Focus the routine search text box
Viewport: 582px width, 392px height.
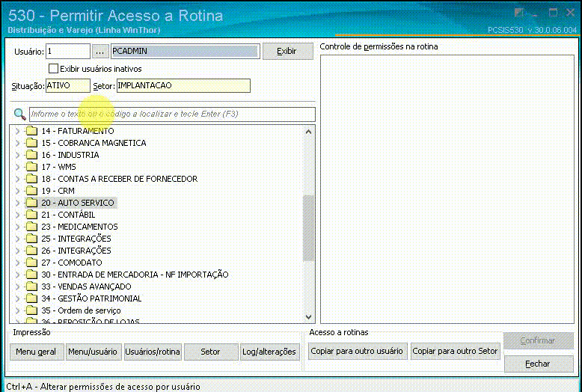point(172,114)
